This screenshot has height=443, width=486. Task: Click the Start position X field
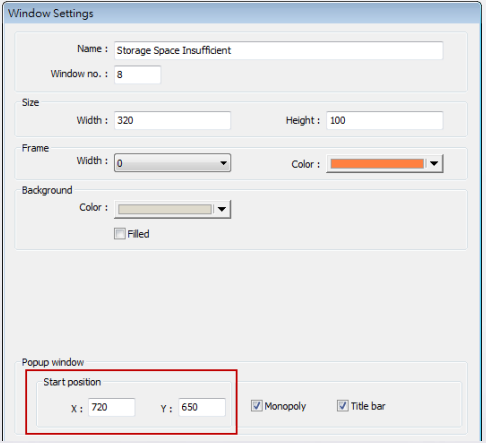tap(112, 407)
